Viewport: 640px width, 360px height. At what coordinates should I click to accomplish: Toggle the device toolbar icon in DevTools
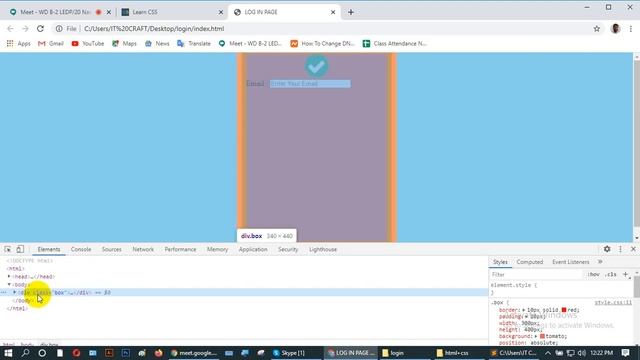pyautogui.click(x=20, y=249)
